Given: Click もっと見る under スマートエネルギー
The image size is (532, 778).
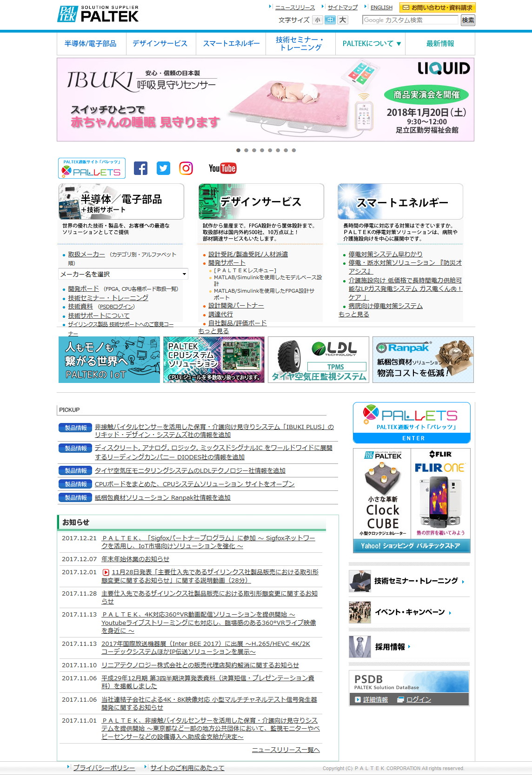Looking at the screenshot, I should point(354,315).
